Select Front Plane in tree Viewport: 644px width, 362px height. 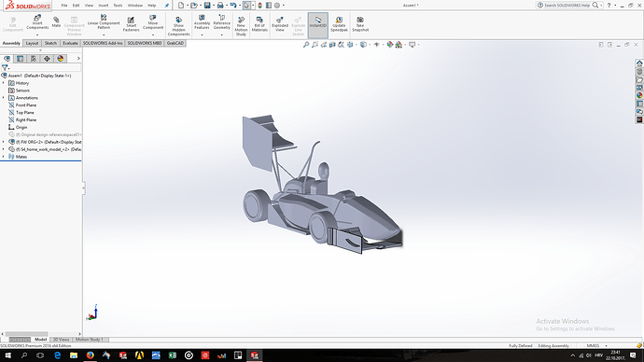tap(26, 105)
